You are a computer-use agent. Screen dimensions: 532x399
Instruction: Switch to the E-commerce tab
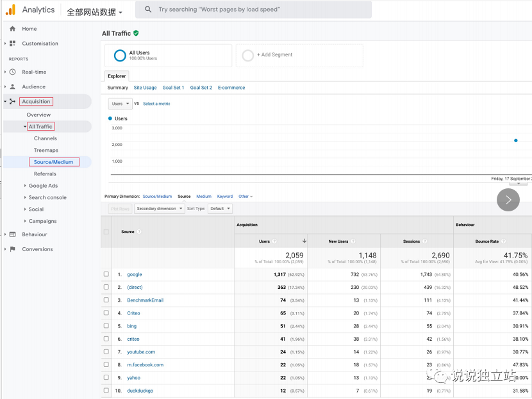(231, 88)
